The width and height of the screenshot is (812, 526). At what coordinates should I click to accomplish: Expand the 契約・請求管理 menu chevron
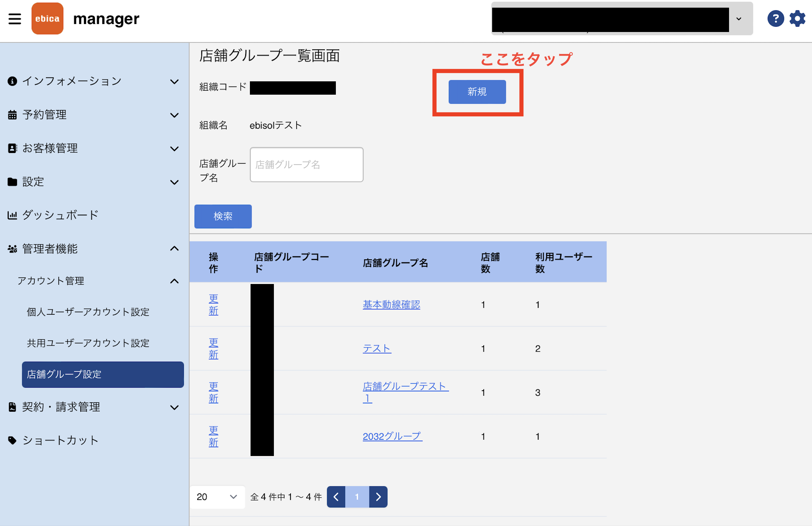(x=174, y=407)
